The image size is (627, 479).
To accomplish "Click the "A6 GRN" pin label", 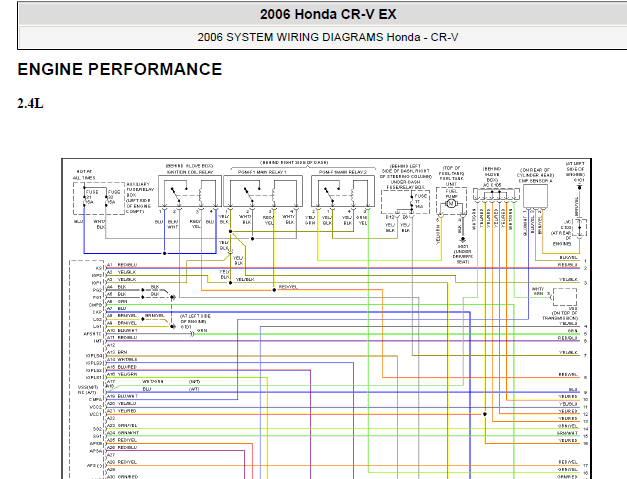I will pos(117,301).
